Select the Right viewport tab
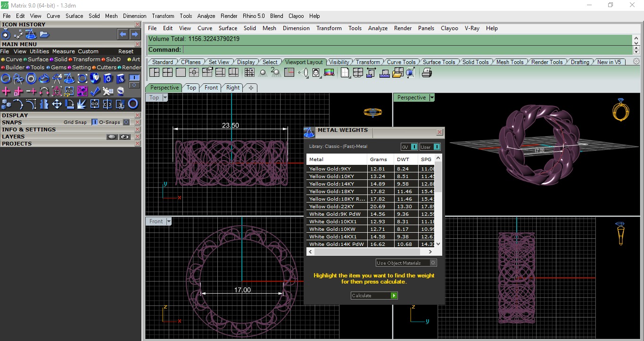Screen dimensions: 644x341 233,88
